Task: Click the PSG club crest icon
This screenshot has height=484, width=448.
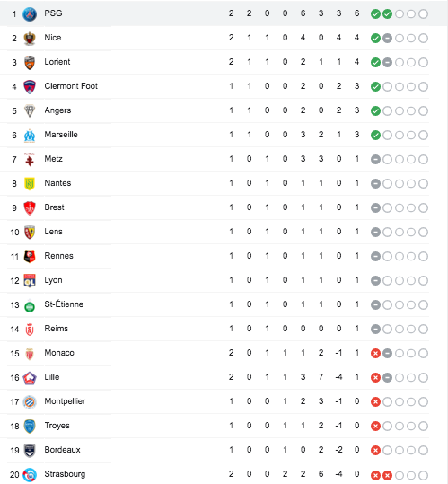Action: 30,13
